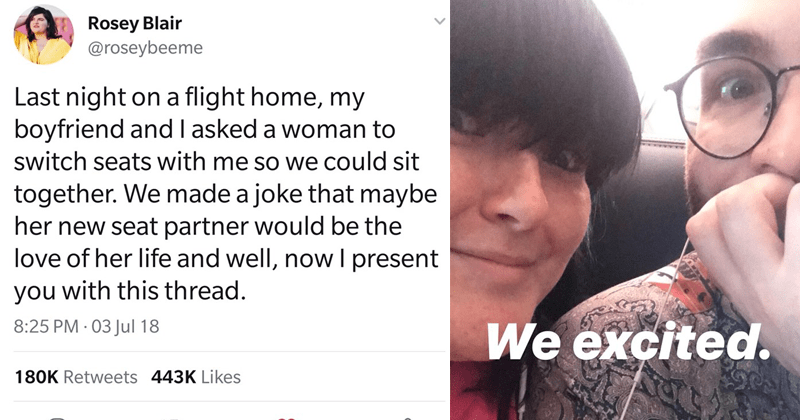Click the 03 Jul 18 date
The width and height of the screenshot is (800, 420).
pos(126,326)
